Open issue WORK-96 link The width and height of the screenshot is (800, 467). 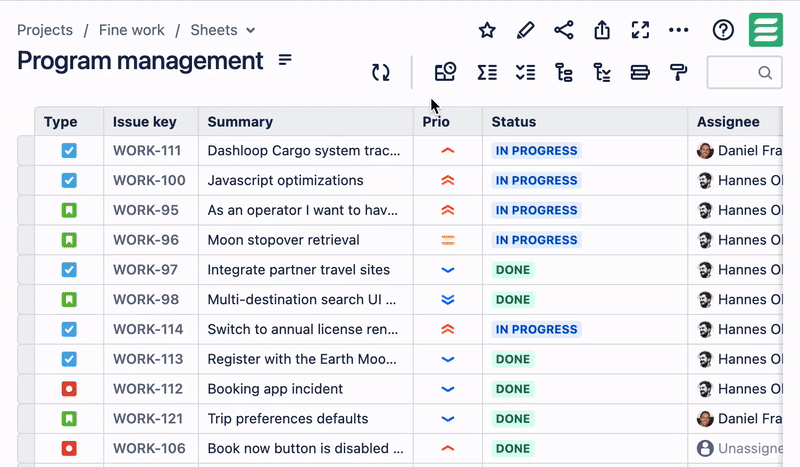point(146,240)
